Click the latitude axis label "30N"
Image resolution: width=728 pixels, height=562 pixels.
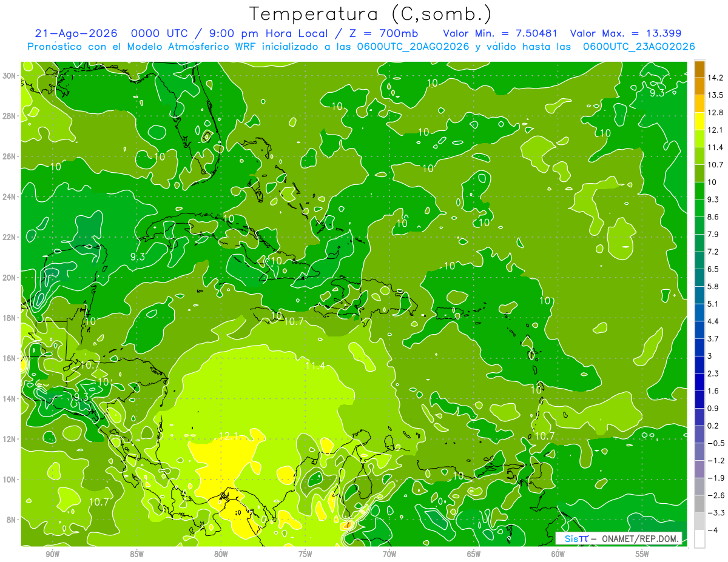(x=9, y=75)
